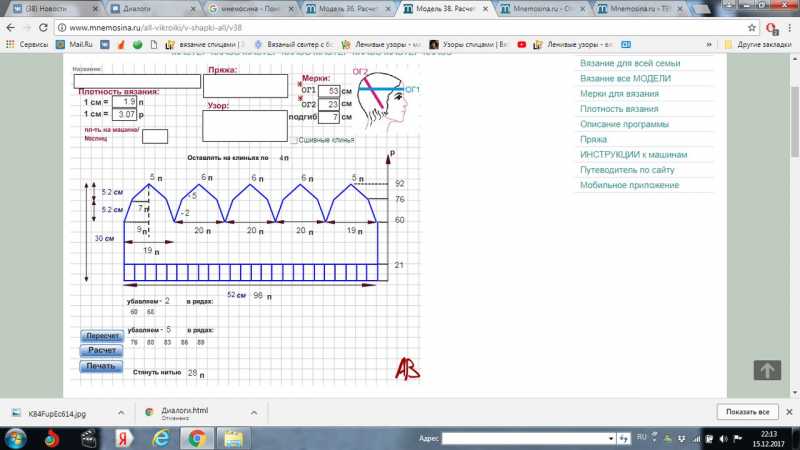This screenshot has width=800, height=450.
Task: Switch to the Модель 36 browser tab
Action: coord(343,8)
